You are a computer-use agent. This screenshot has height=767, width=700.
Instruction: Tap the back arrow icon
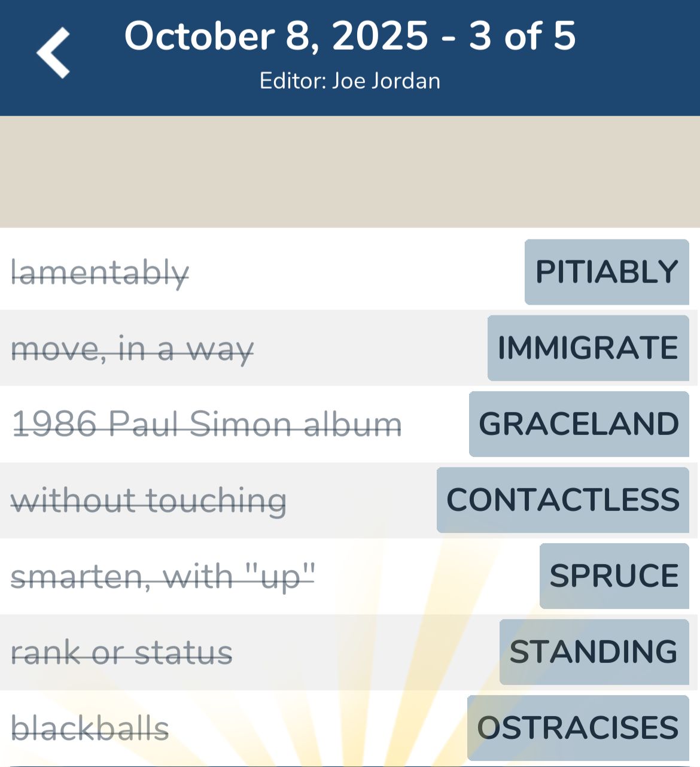(54, 53)
